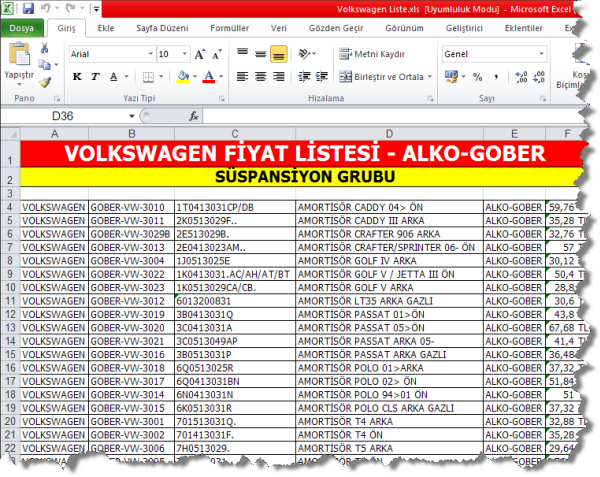Image resolution: width=600 pixels, height=477 pixels.
Task: Click the formula bar input area
Action: [390, 116]
